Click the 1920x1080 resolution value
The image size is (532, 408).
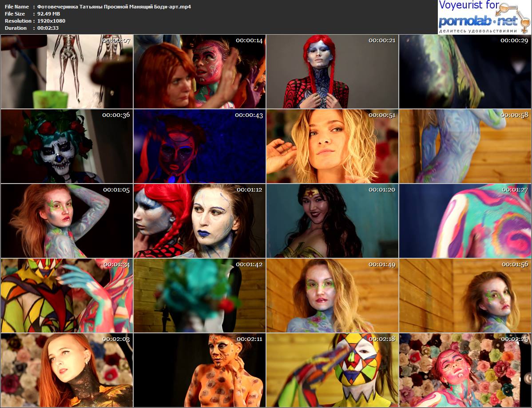point(52,21)
